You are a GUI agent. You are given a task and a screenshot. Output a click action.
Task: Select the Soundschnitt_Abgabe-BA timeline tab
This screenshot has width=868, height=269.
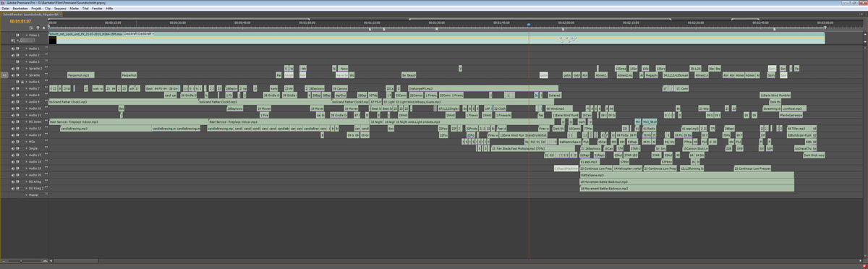pyautogui.click(x=30, y=14)
